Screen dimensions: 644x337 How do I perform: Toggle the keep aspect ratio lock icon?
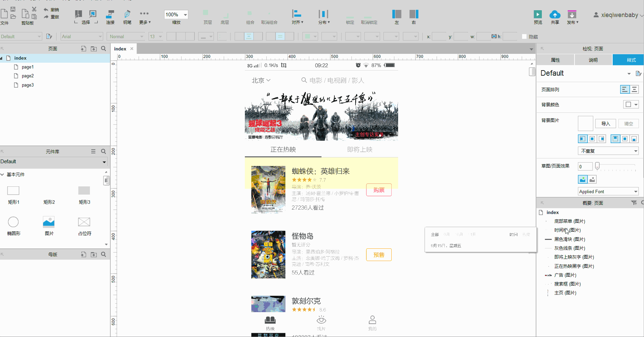coord(494,36)
